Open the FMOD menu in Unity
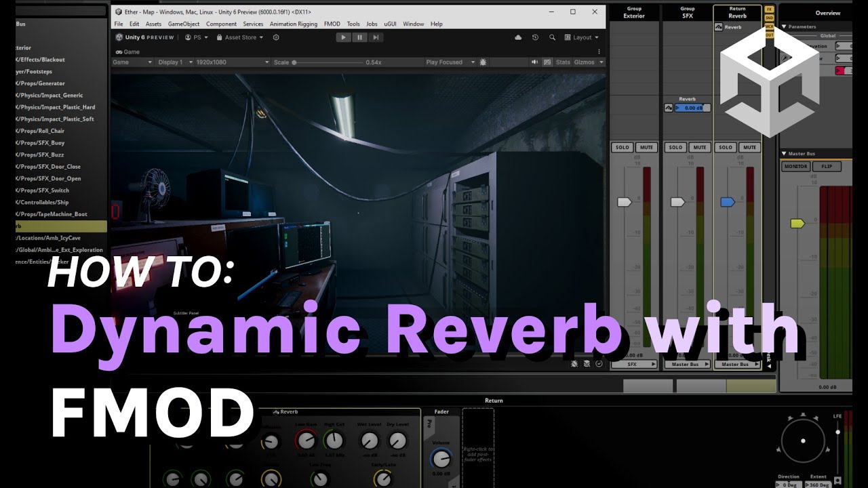The height and width of the screenshot is (488, 868). [332, 24]
